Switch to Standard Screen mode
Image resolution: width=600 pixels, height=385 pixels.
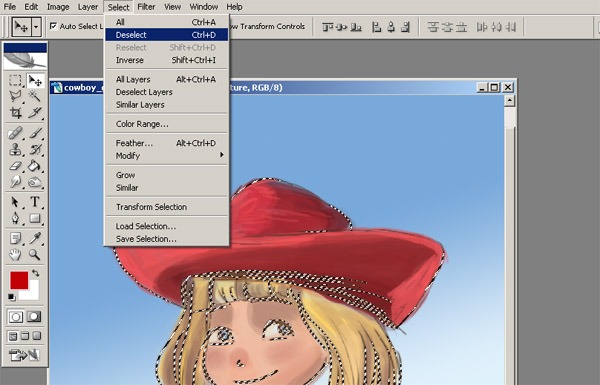[13, 336]
